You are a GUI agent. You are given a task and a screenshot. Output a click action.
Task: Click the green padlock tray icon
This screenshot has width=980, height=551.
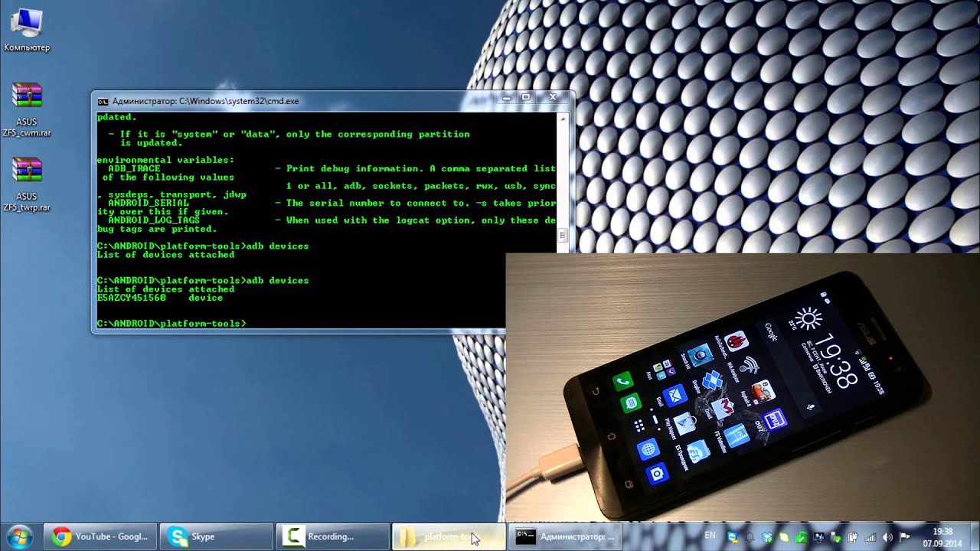[801, 537]
